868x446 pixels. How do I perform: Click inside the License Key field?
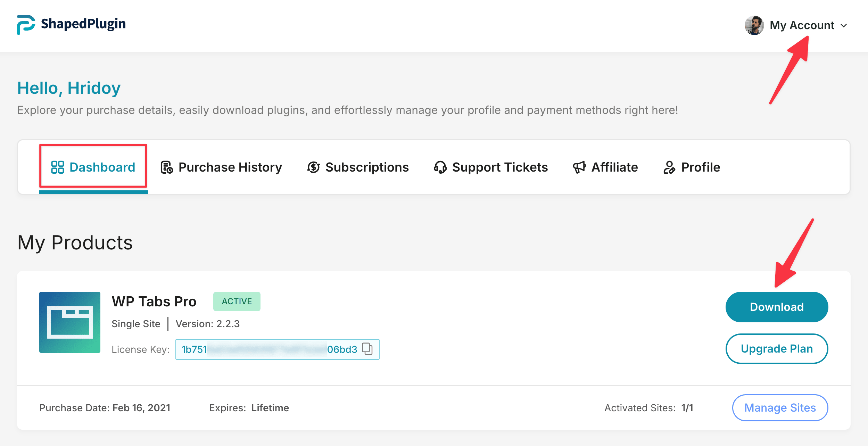pyautogui.click(x=278, y=349)
